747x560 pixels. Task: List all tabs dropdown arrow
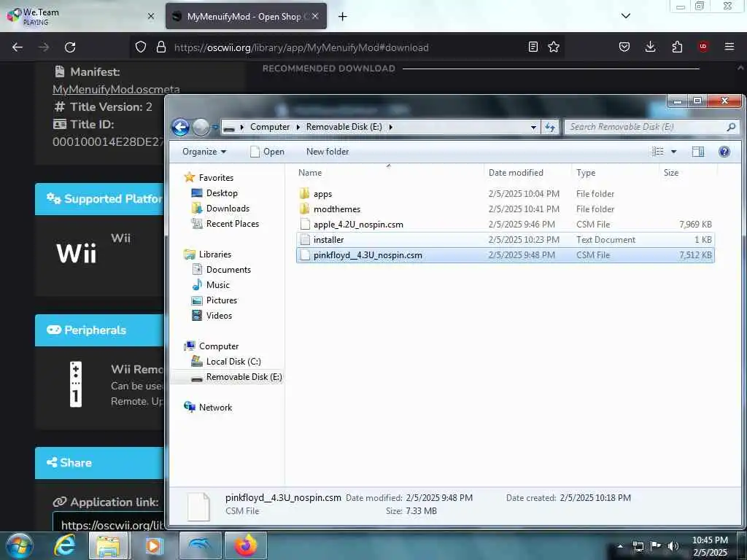point(626,16)
